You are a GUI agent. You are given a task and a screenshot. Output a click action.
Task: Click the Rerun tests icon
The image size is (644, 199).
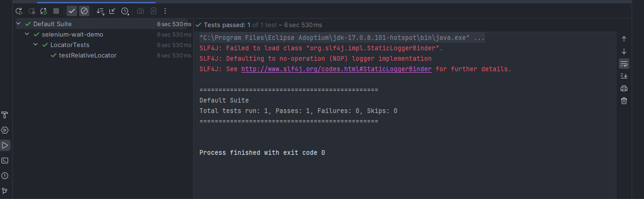tap(19, 11)
